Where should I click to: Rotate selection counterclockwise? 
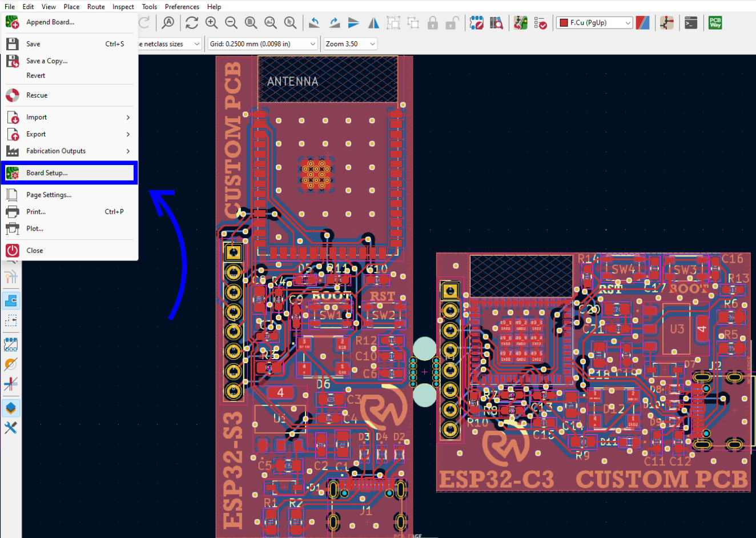[314, 23]
